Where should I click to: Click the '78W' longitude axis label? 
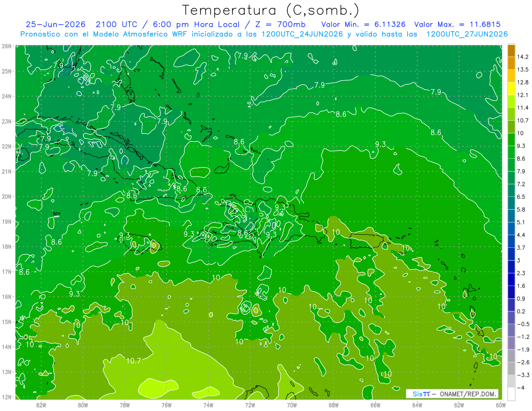pyautogui.click(x=125, y=405)
